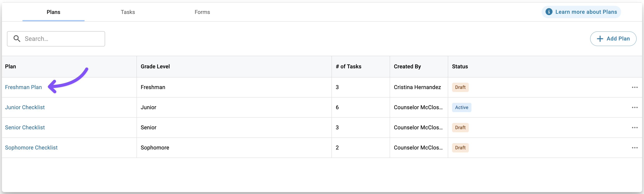The width and height of the screenshot is (644, 194).
Task: Click the Grade Level column header
Action: coord(155,66)
